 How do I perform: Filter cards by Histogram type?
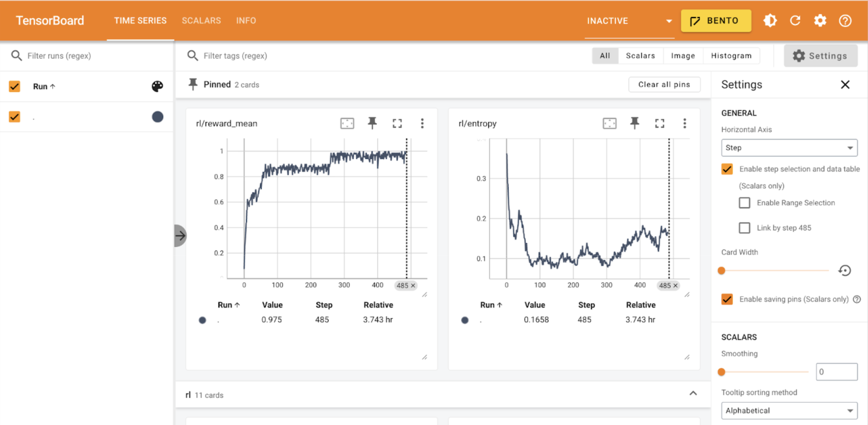tap(731, 56)
